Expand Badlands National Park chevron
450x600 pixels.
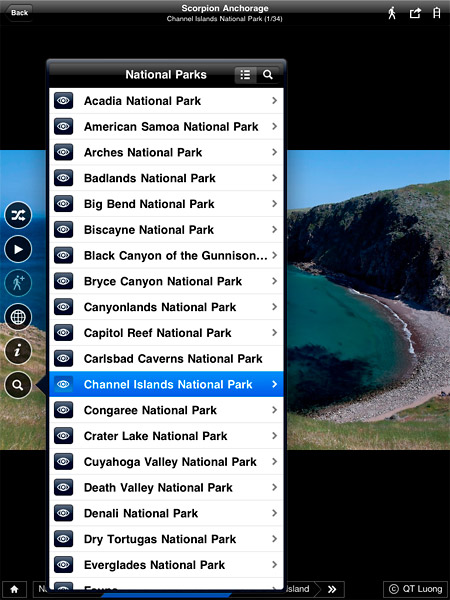click(x=274, y=178)
